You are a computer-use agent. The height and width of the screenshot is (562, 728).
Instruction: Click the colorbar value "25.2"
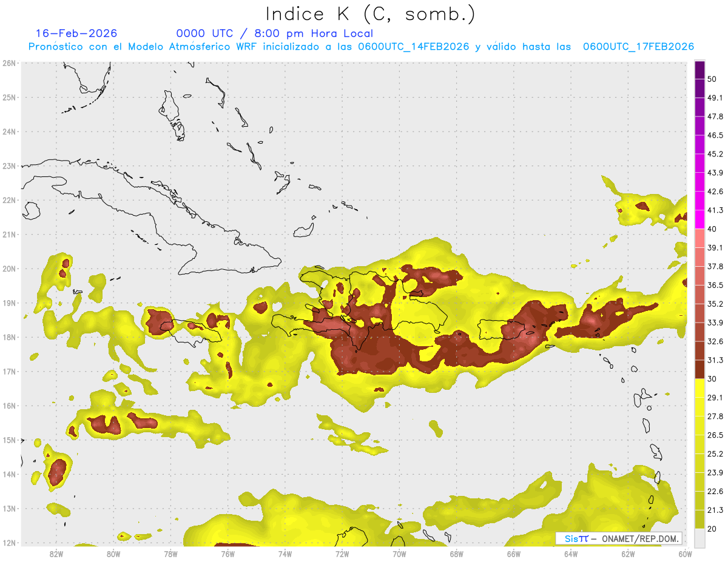tap(715, 454)
